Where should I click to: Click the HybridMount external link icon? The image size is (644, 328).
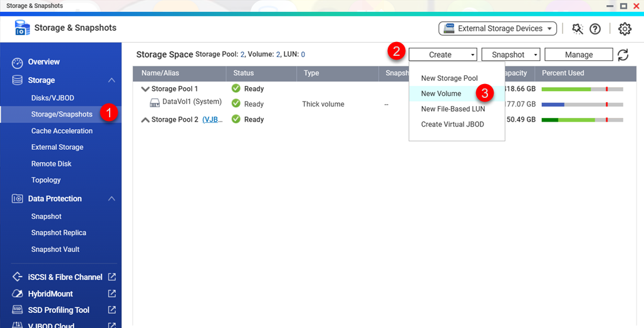click(x=112, y=294)
